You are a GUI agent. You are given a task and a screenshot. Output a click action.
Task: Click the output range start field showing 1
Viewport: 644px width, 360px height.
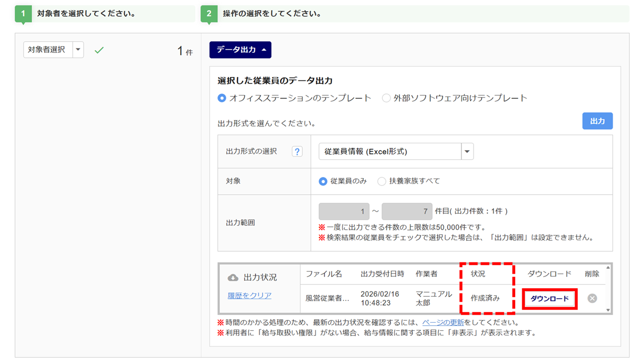click(x=344, y=212)
